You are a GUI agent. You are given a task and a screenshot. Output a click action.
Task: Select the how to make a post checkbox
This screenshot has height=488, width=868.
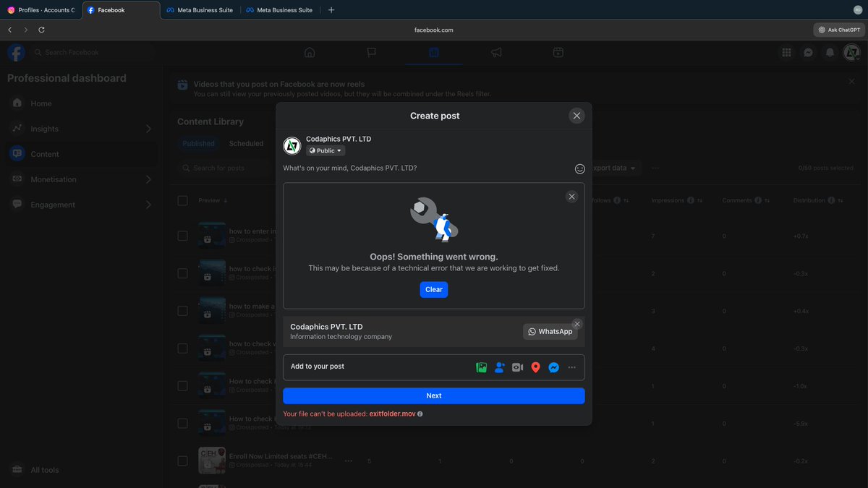pyautogui.click(x=182, y=311)
